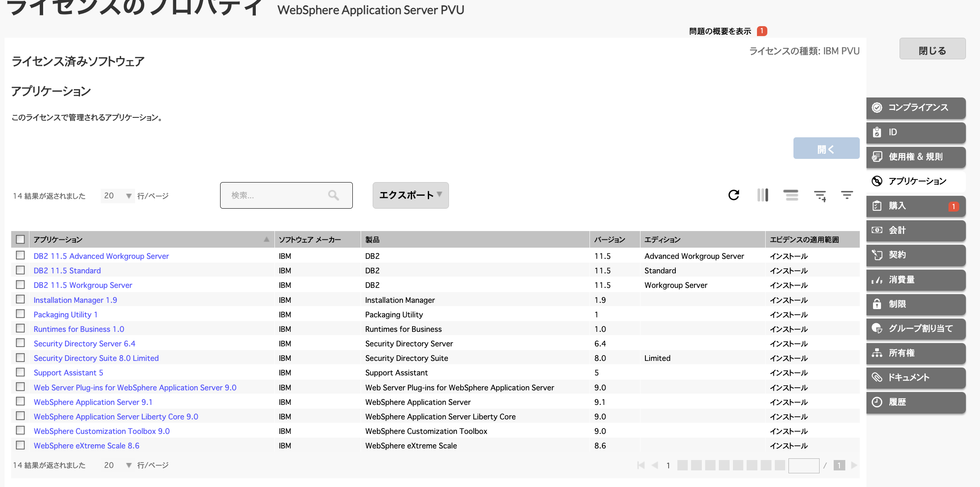Click the 開く button
Image resolution: width=980 pixels, height=487 pixels.
826,149
